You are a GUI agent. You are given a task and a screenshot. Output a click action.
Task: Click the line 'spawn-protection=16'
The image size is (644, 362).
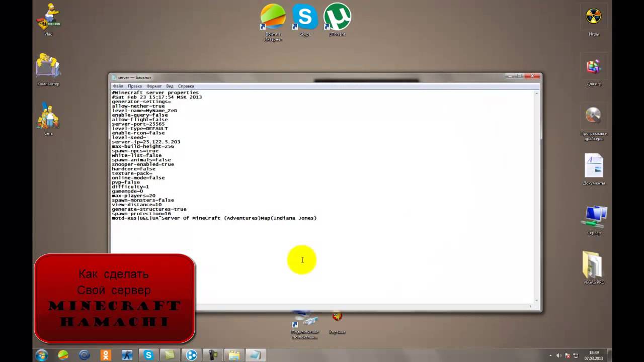(x=141, y=214)
